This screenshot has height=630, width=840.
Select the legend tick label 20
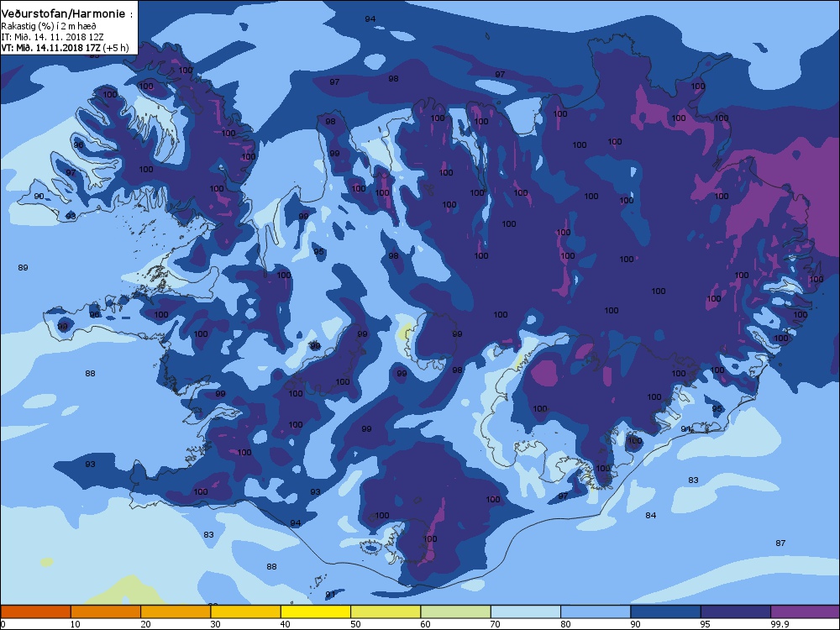145,624
